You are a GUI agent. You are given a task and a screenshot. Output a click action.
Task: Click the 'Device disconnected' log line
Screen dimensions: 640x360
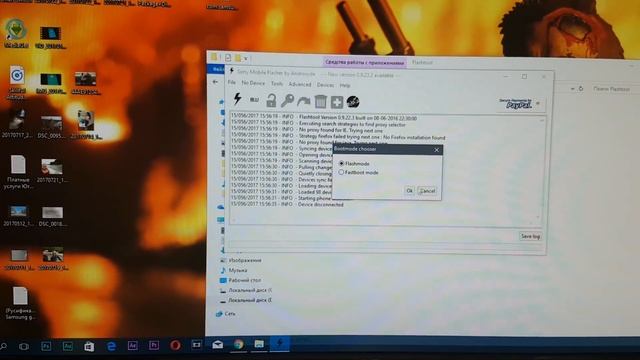point(287,204)
